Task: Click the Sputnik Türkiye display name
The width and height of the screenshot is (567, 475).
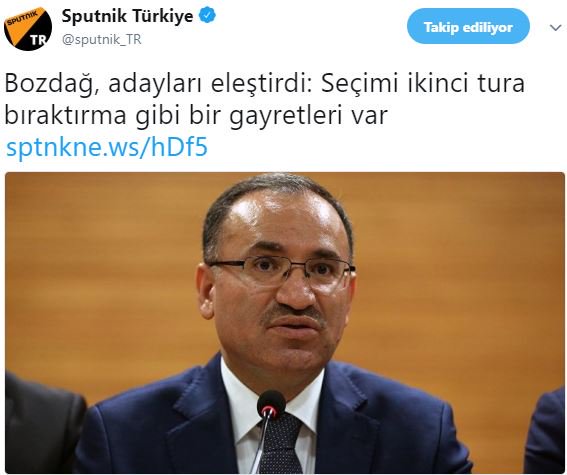Action: pos(127,16)
